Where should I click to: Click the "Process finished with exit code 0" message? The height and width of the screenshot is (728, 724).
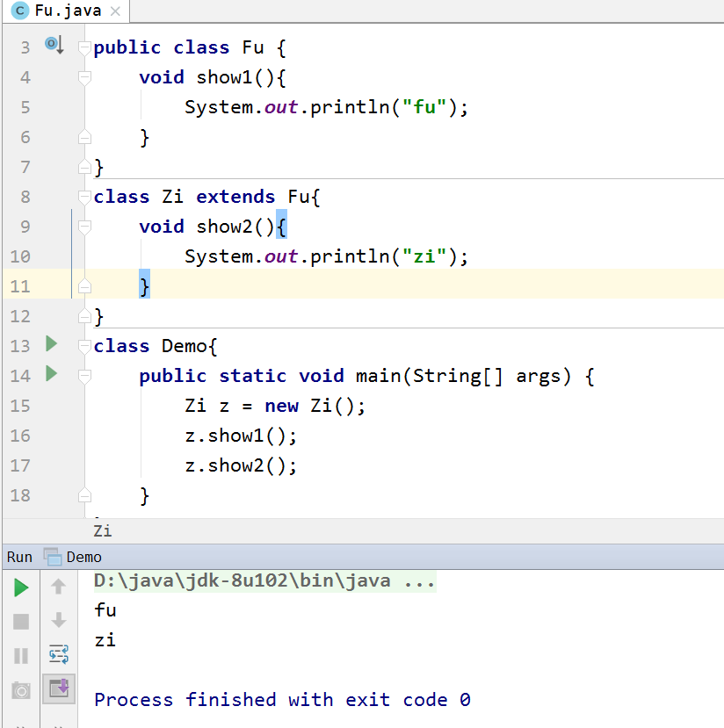[282, 700]
